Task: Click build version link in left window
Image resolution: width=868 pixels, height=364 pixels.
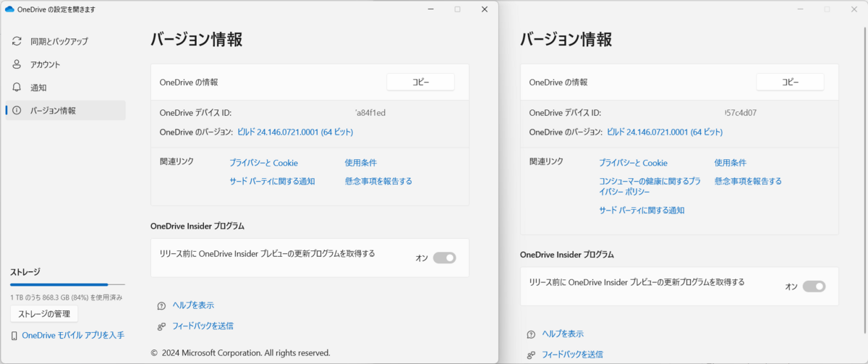Action: (x=295, y=132)
